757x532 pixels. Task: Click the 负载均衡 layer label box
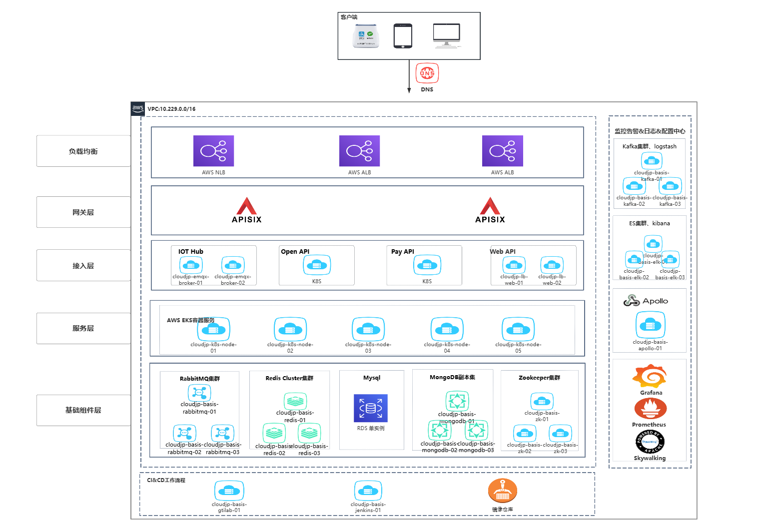tap(83, 151)
